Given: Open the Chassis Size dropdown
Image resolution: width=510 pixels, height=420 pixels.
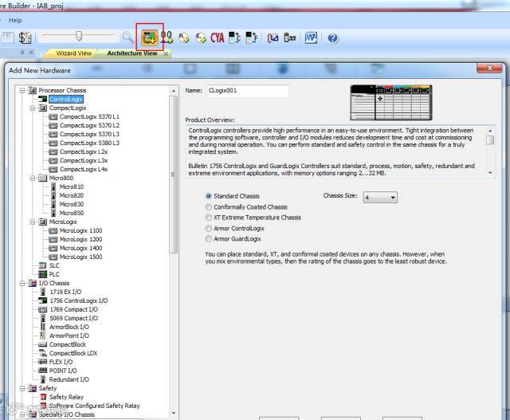Looking at the screenshot, I should pos(380,198).
